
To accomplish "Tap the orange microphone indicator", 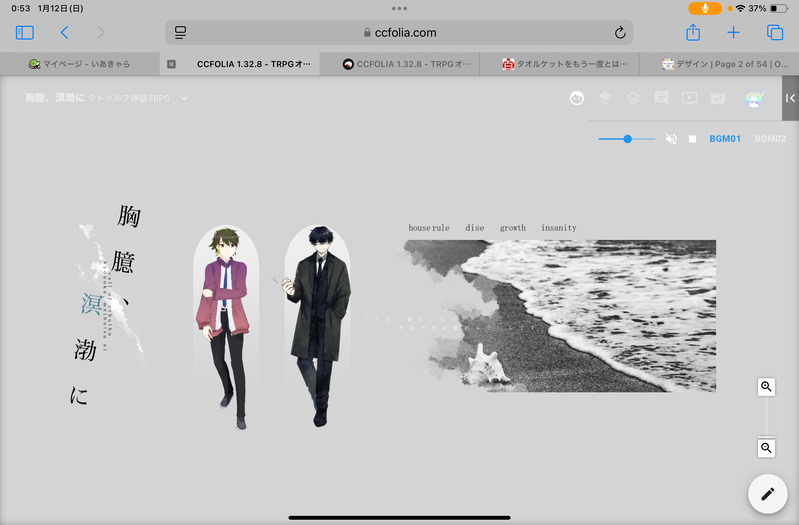I will (x=705, y=8).
